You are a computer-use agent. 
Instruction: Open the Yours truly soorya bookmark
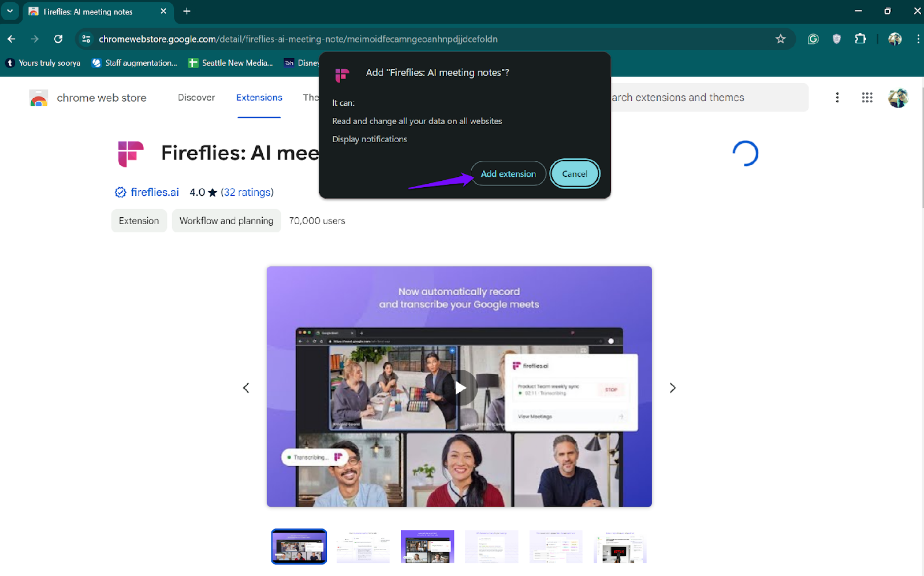click(x=43, y=63)
